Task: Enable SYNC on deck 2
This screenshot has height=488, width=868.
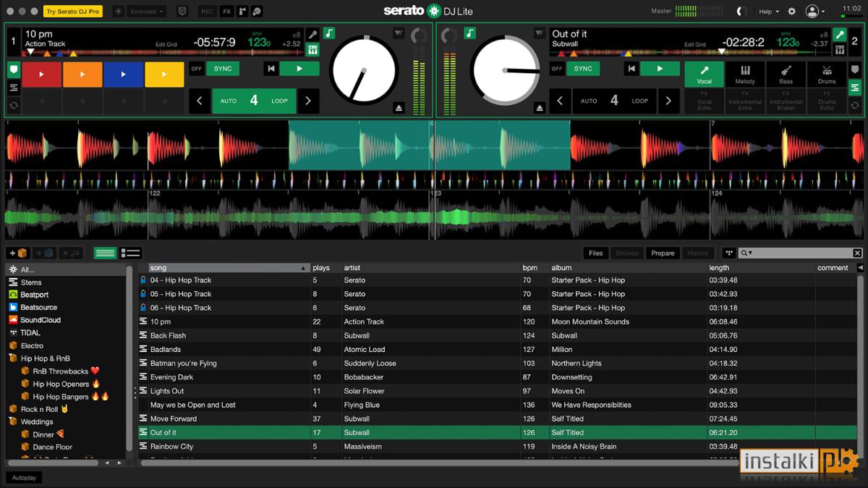Action: (x=583, y=69)
